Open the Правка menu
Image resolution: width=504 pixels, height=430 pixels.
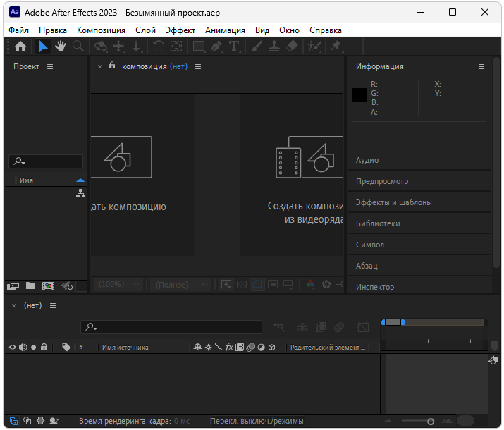click(x=53, y=30)
